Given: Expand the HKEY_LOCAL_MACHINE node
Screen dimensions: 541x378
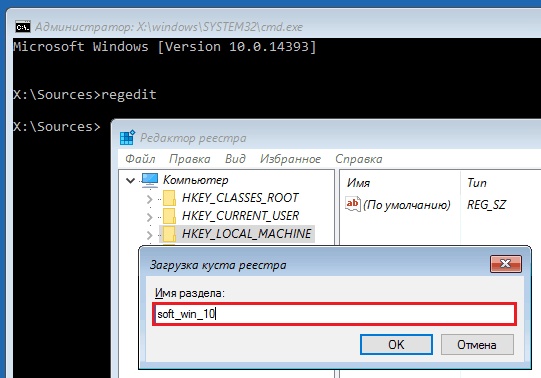Looking at the screenshot, I should (x=149, y=235).
